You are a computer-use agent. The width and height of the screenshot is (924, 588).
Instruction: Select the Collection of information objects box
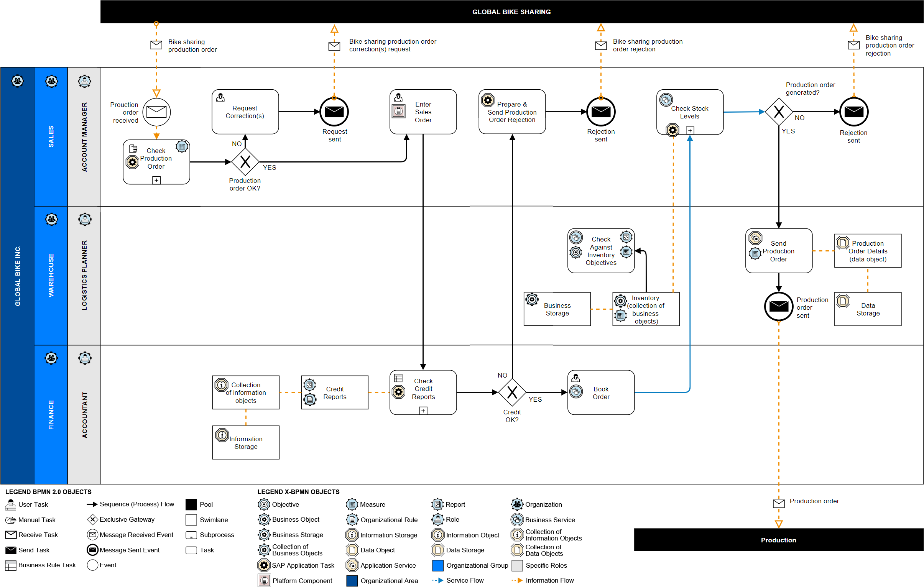click(246, 393)
